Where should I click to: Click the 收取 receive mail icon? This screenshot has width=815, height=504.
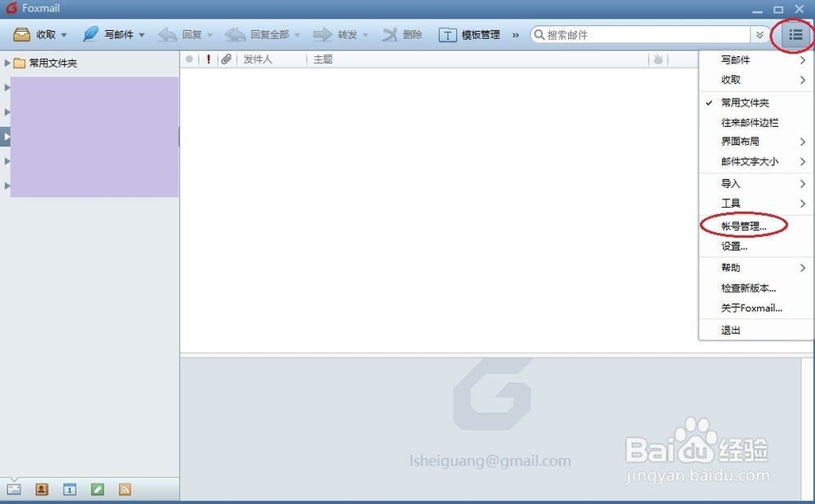pos(22,35)
